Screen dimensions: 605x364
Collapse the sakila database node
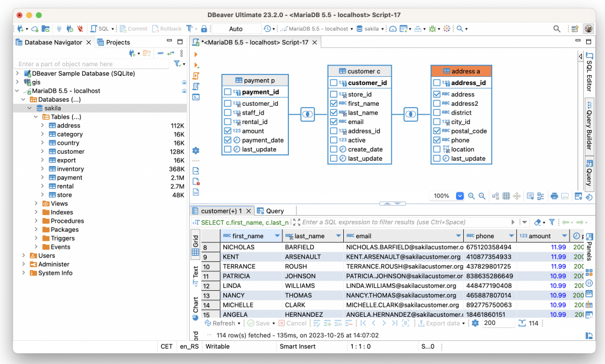click(30, 108)
